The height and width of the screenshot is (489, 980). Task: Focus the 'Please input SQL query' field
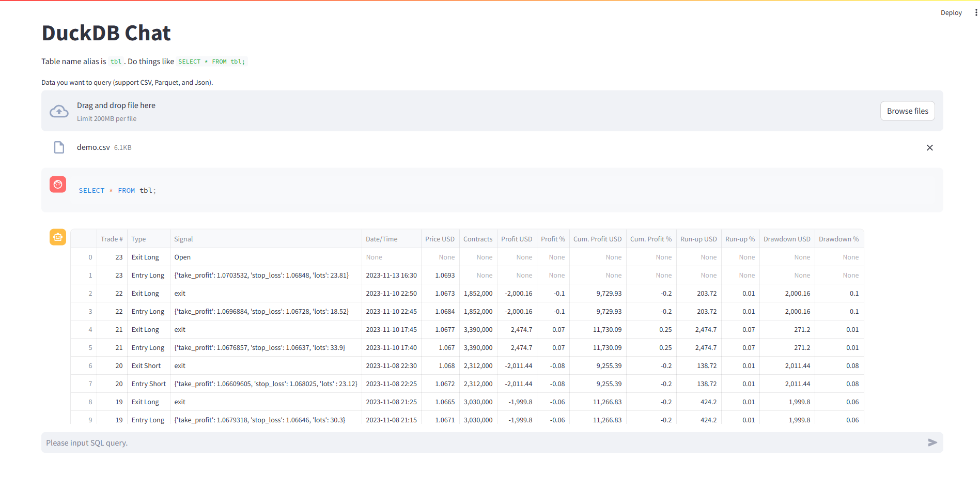point(484,442)
